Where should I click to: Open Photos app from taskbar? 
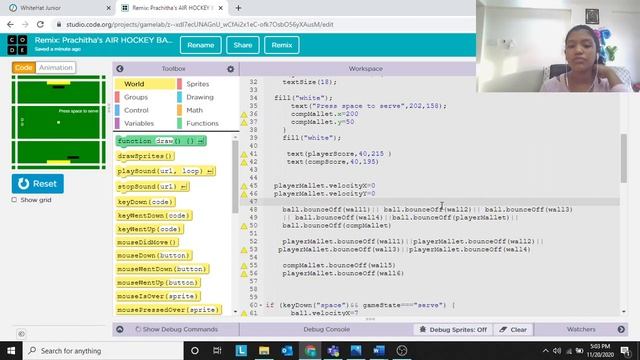tap(356, 351)
